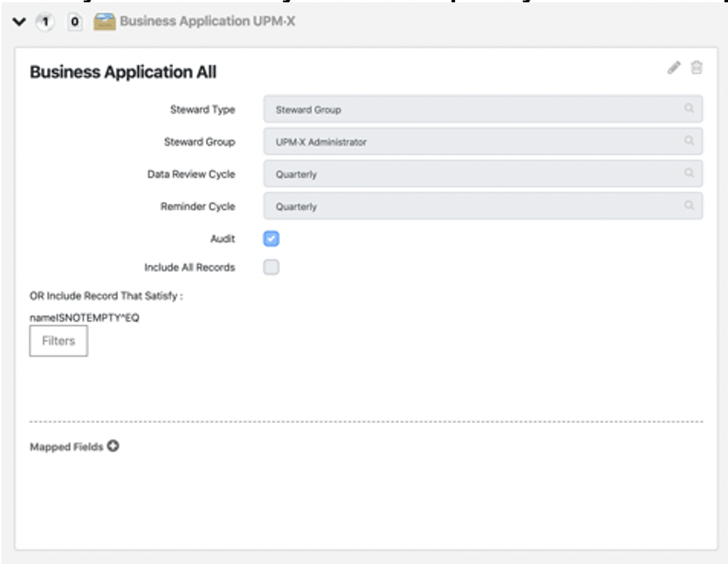Click the Steward Group field

pyautogui.click(x=483, y=141)
